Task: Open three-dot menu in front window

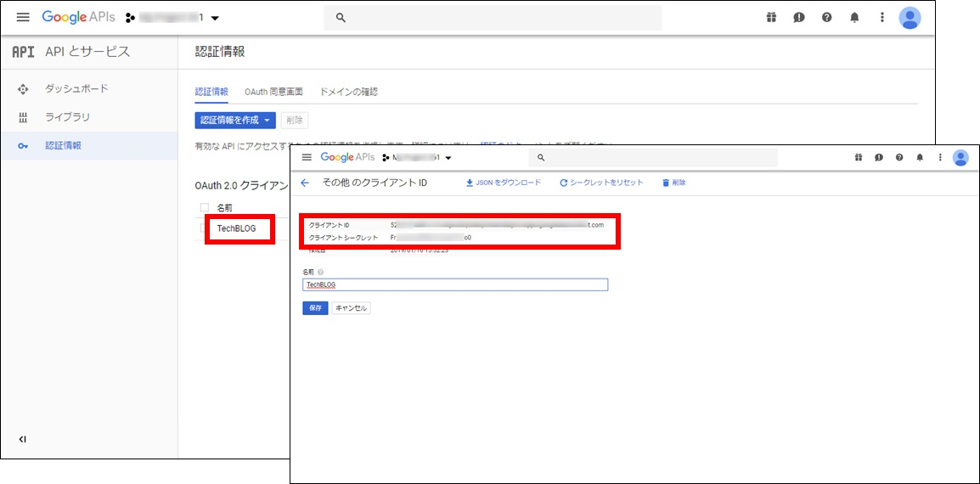Action: coord(939,158)
